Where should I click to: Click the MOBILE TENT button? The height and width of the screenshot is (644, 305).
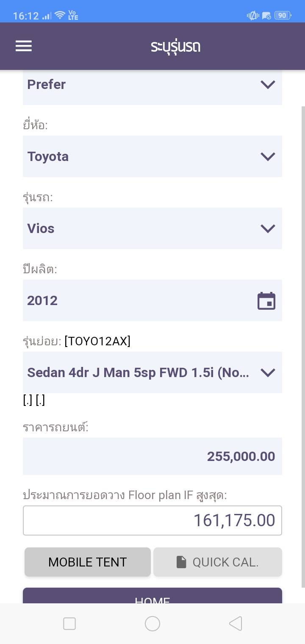[x=88, y=562]
